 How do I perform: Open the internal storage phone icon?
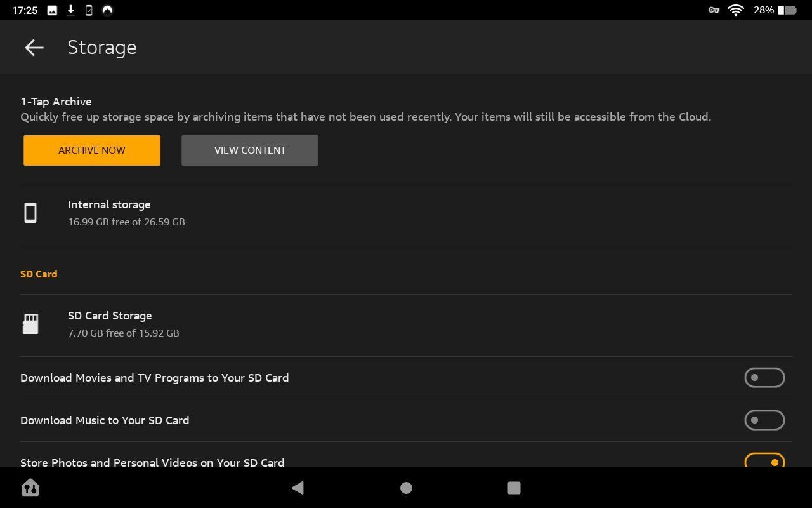30,213
